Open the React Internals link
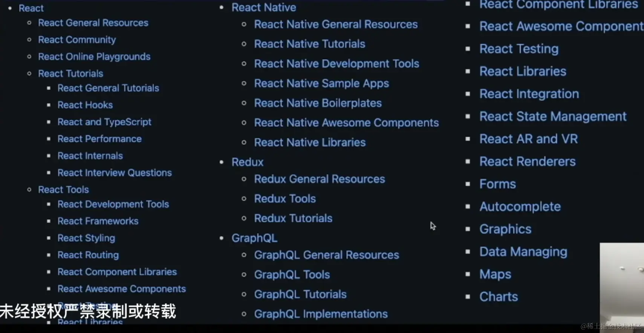644x333 pixels. point(90,156)
